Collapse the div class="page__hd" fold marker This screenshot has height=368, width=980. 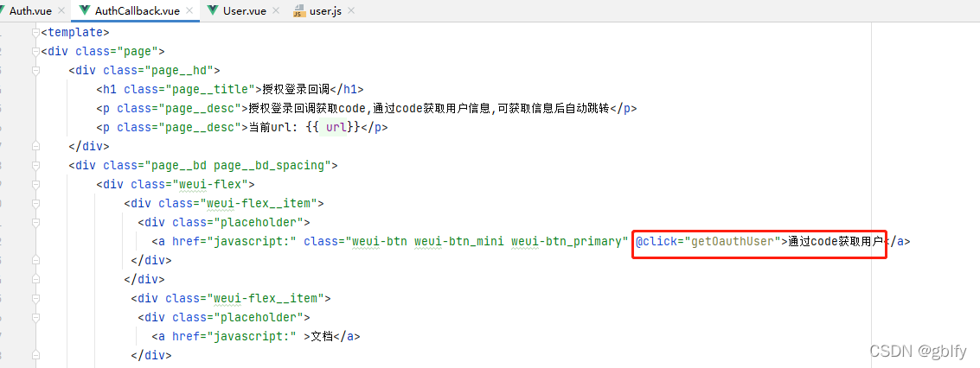tap(35, 71)
